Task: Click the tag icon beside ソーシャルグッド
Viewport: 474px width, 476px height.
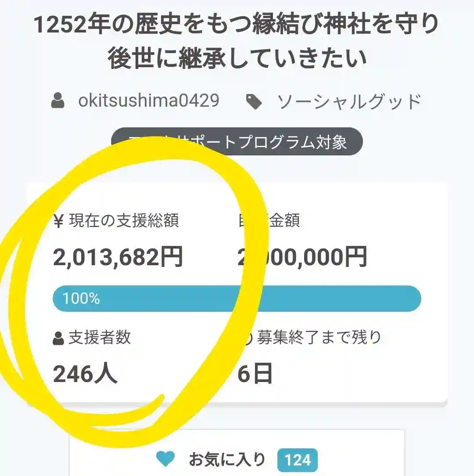Action: 254,102
